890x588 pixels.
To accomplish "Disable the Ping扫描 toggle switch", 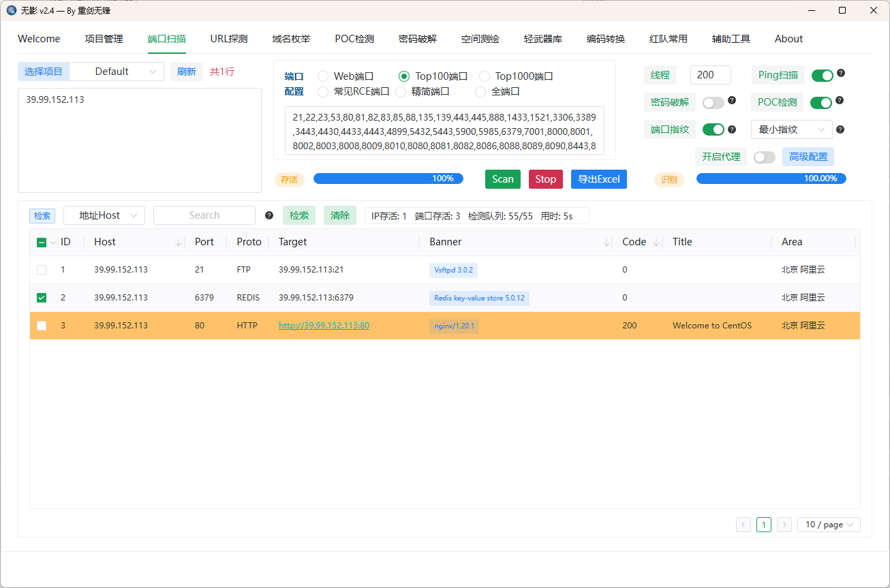I will tap(822, 76).
